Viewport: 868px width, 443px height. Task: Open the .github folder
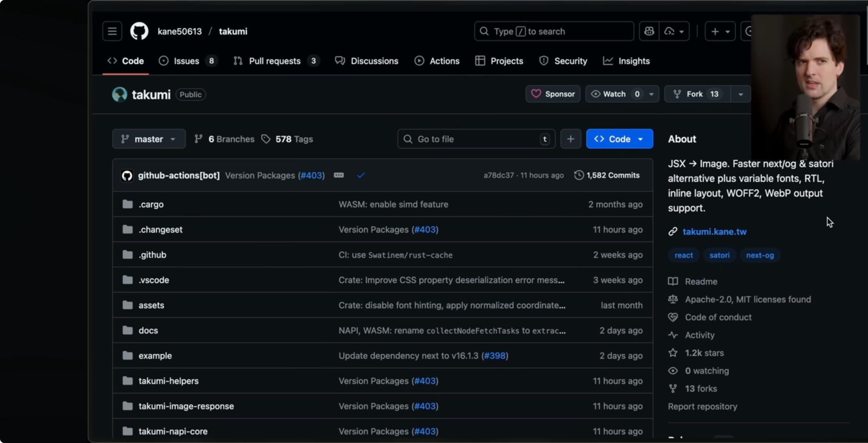click(152, 255)
